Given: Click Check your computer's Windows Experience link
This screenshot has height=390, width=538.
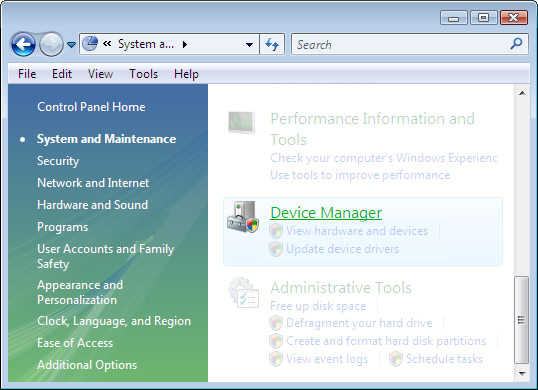Looking at the screenshot, I should click(x=384, y=158).
